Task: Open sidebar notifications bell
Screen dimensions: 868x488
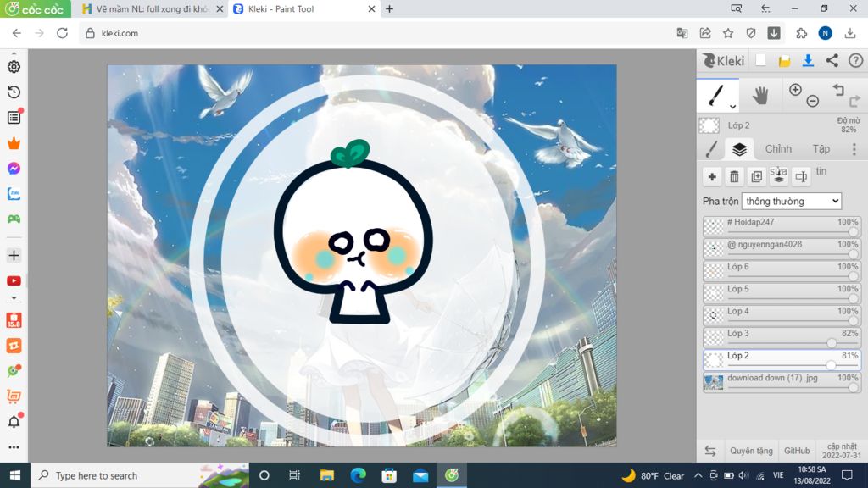Action: pos(14,422)
